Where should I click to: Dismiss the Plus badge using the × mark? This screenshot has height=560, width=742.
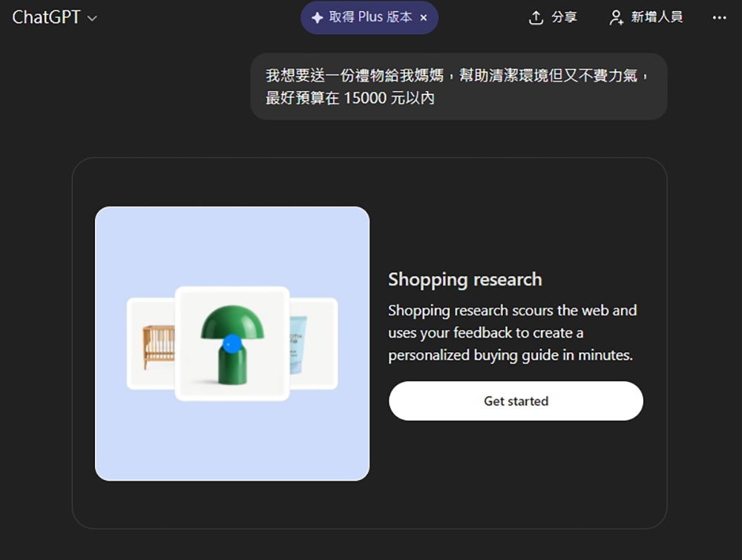pyautogui.click(x=422, y=17)
